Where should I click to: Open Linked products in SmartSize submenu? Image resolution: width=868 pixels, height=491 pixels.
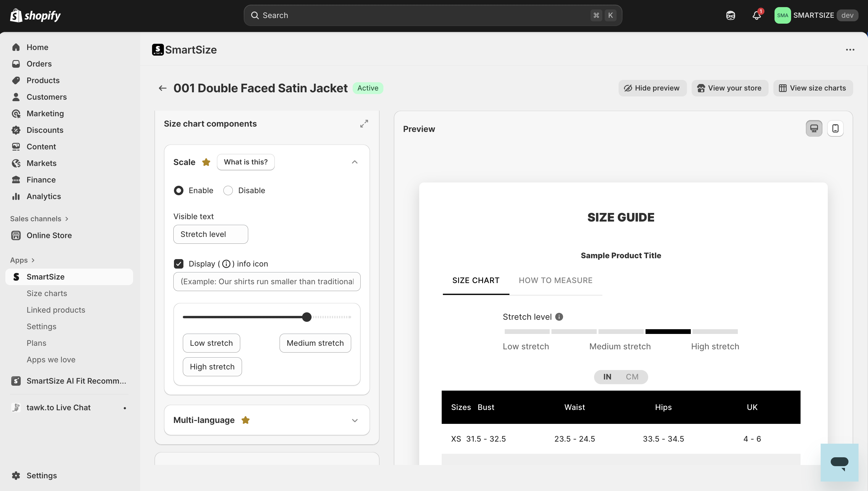tap(56, 310)
